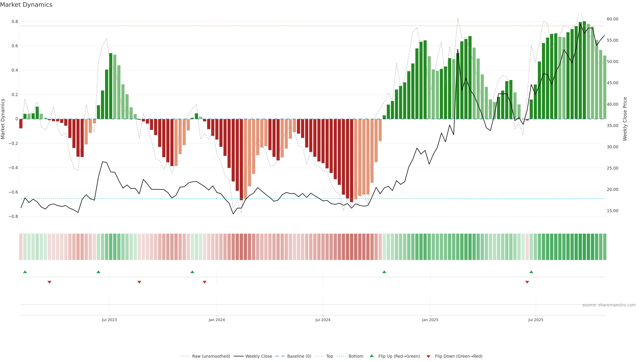This screenshot has width=644, height=362.
Task: Click the first red flip-down triangle marker
Action: point(49,282)
